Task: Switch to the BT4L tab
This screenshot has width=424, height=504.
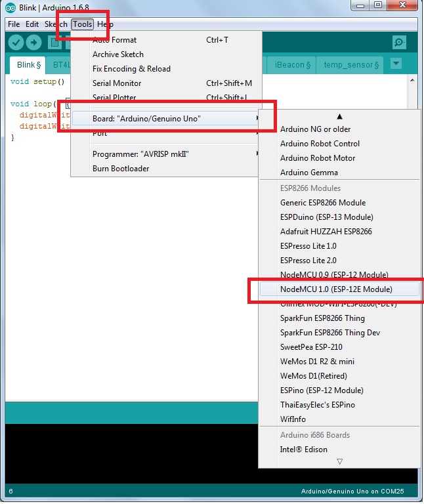Action: coord(60,65)
